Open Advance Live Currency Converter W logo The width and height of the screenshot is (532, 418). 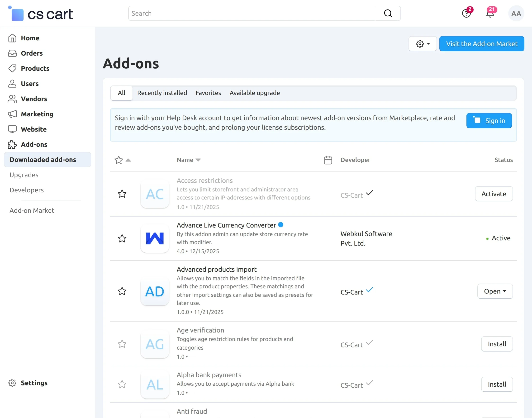pyautogui.click(x=155, y=238)
